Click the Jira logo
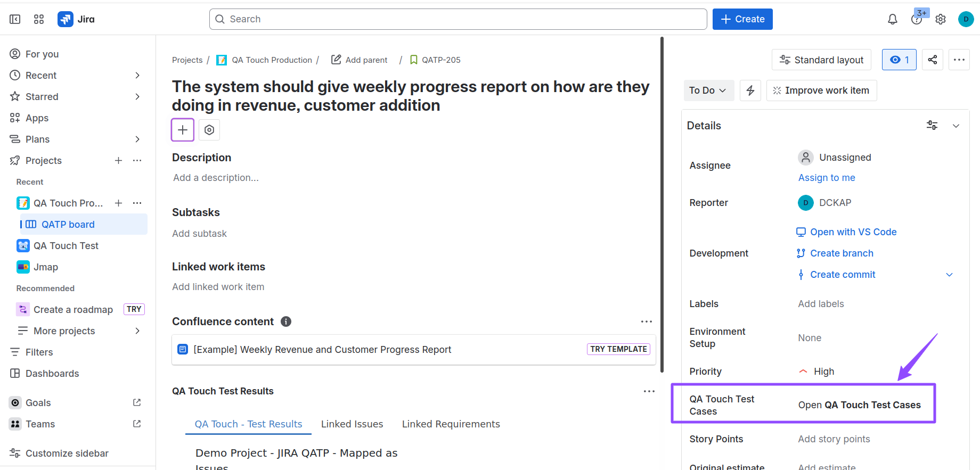Image resolution: width=980 pixels, height=470 pixels. tap(76, 19)
